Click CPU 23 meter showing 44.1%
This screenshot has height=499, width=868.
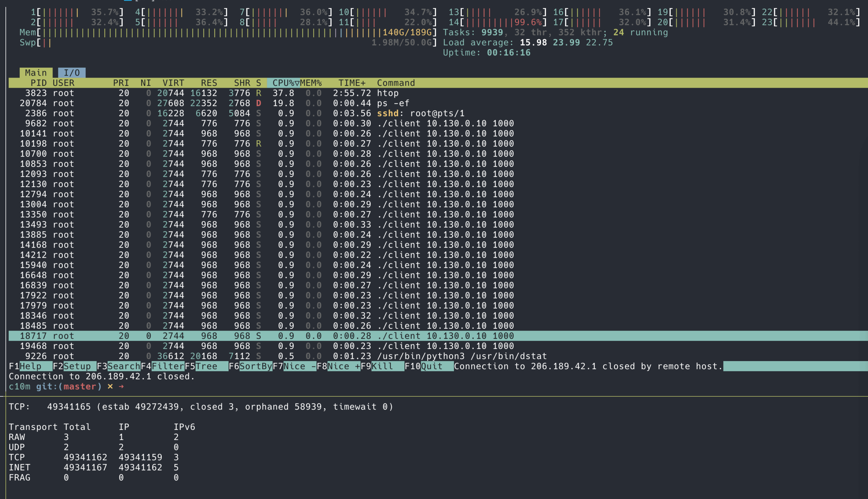tap(811, 23)
